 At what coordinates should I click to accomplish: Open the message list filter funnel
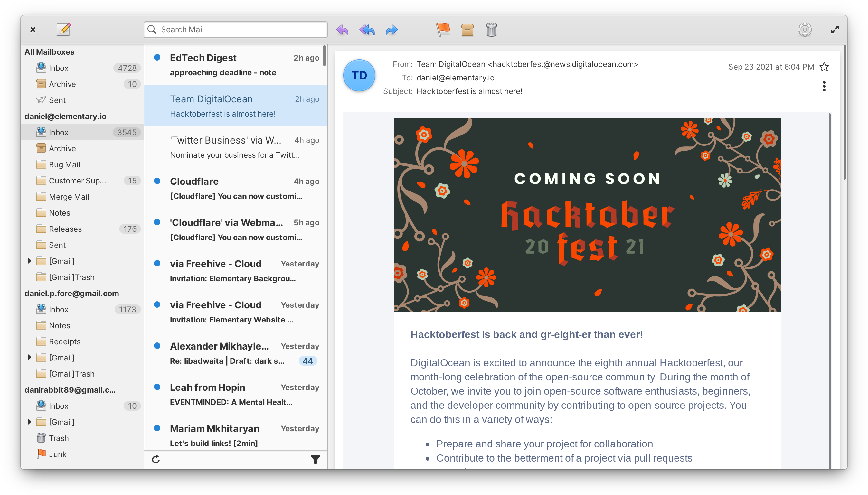(x=315, y=459)
